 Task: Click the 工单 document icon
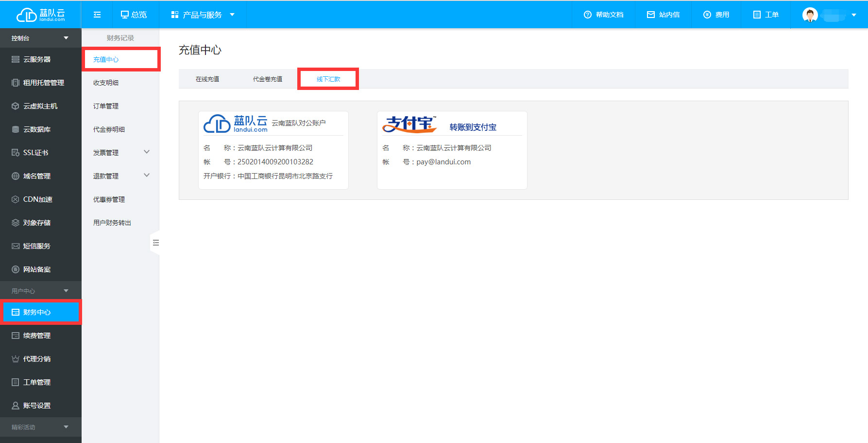click(757, 15)
